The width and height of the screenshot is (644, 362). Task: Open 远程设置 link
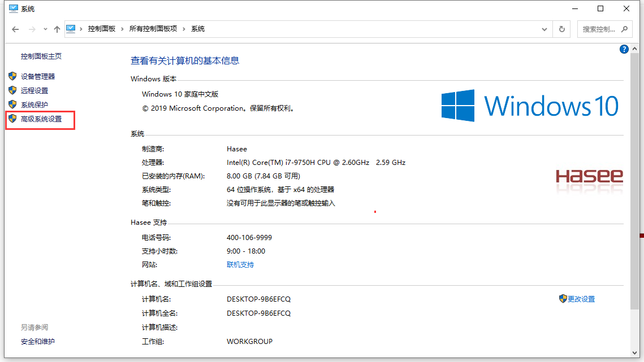pos(34,91)
